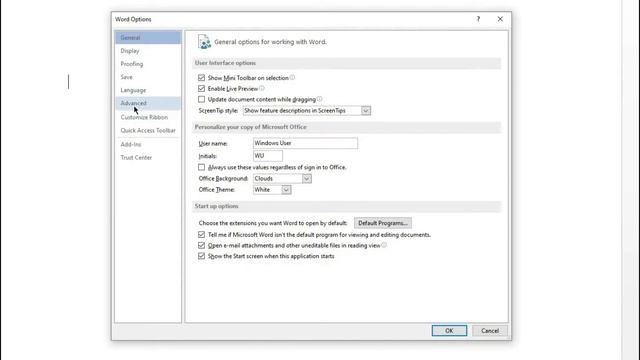Screen dimensions: 640x360
Task: Click the Cancel button
Action: [x=490, y=331]
